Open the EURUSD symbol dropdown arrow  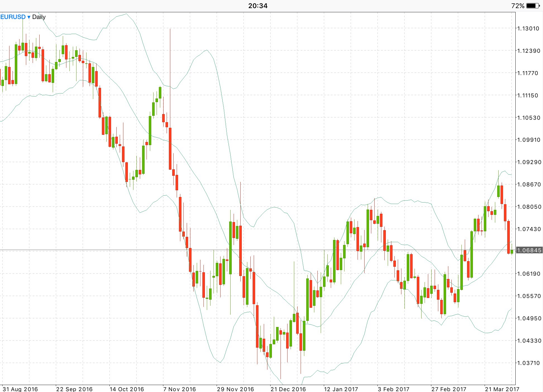(29, 17)
